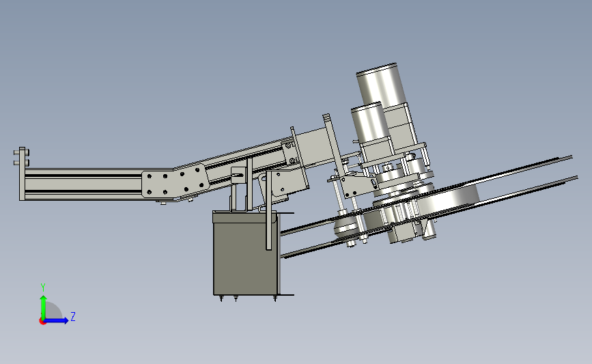Select the long vertical flat bar over box
Image resolution: width=592 pixels, height=364 pixels.
click(x=268, y=210)
